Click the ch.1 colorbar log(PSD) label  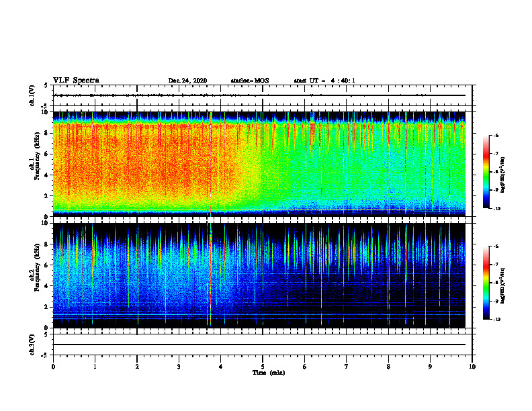(x=503, y=175)
